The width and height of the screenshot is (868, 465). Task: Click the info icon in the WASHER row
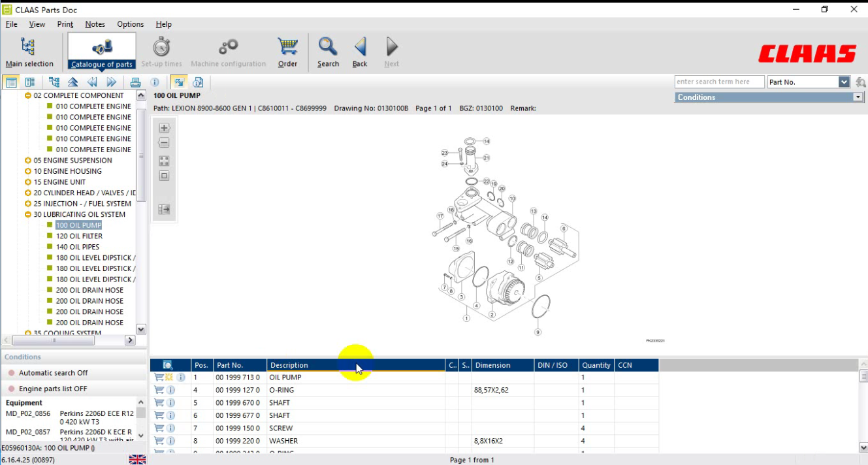(170, 441)
